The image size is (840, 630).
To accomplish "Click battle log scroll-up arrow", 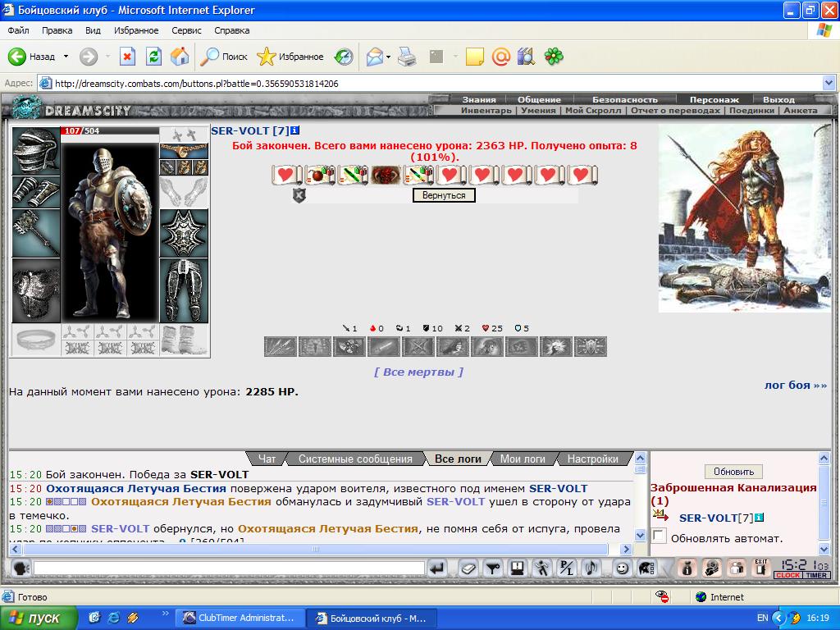I will click(640, 458).
